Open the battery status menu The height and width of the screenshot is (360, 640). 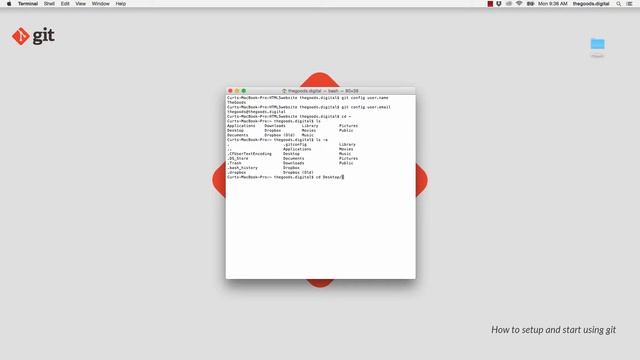coord(530,4)
